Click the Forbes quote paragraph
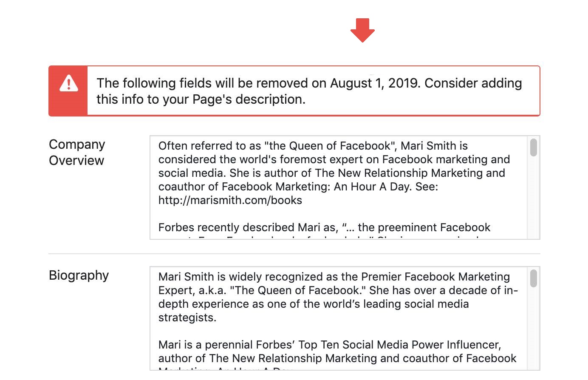The height and width of the screenshot is (380, 588). point(324,227)
